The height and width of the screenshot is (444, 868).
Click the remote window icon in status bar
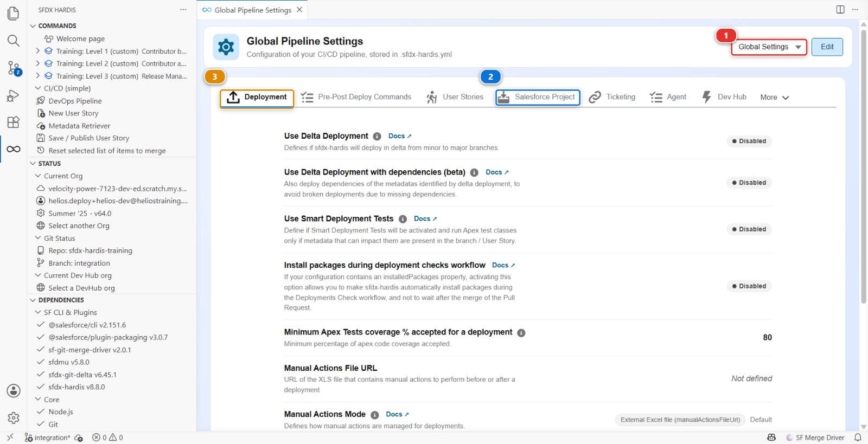pos(10,437)
